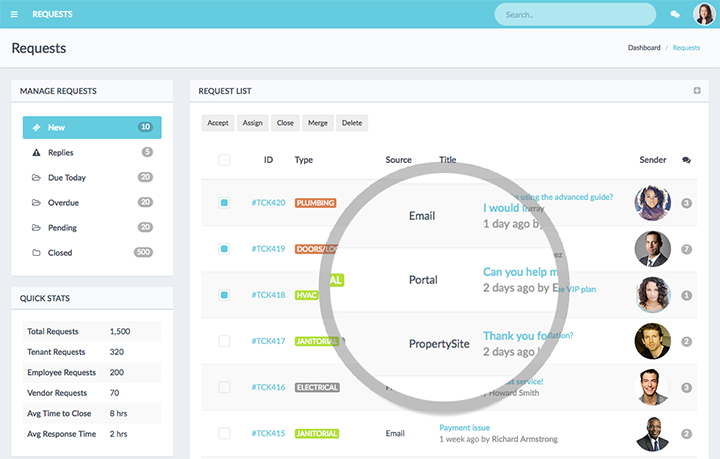
Task: Click comment count on #TCK417 row
Action: 686,341
